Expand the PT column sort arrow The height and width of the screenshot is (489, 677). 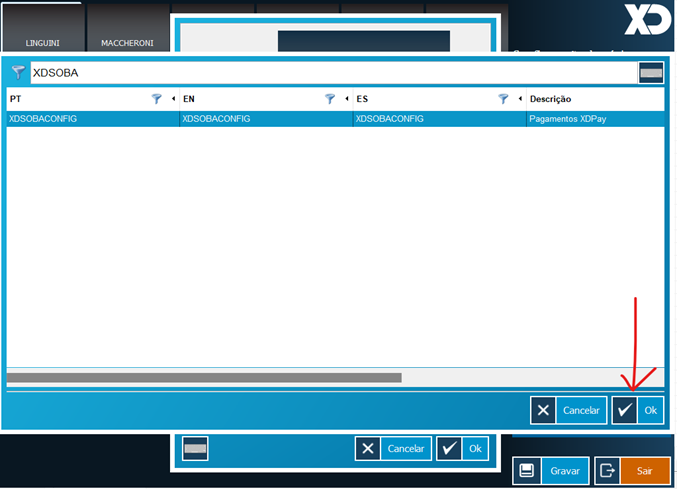click(x=173, y=99)
